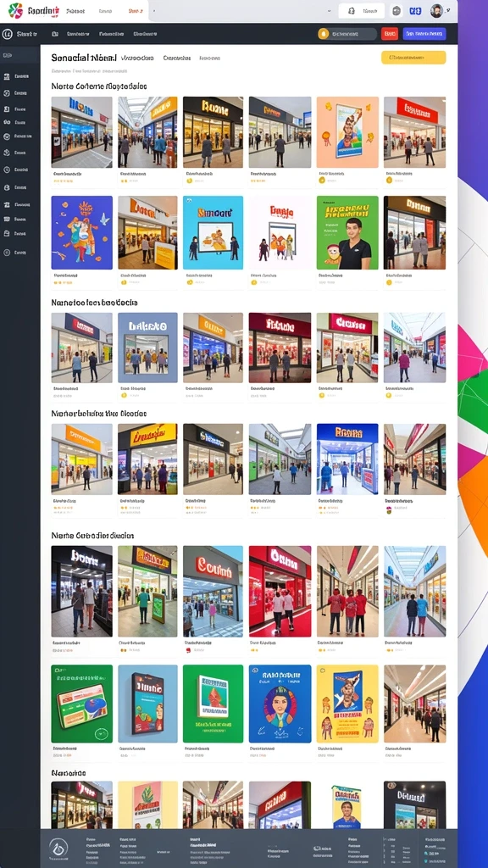Image resolution: width=488 pixels, height=868 pixels.
Task: Open the user profile avatar in the top bar
Action: 436,10
